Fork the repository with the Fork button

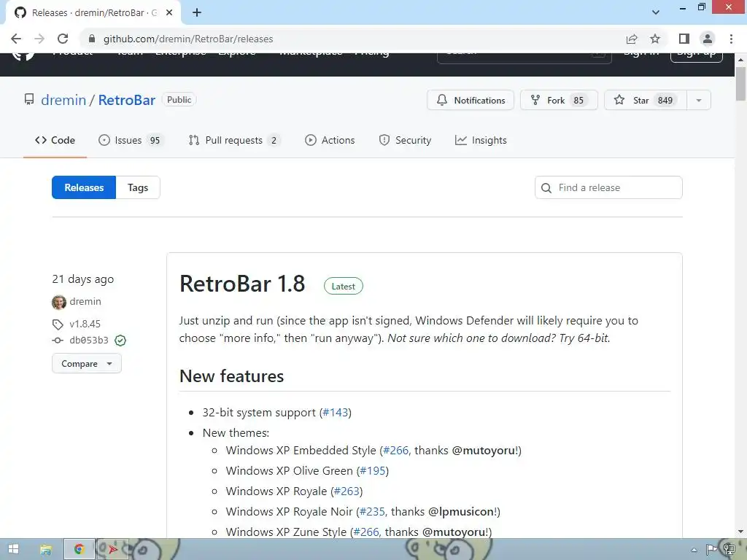coord(559,100)
